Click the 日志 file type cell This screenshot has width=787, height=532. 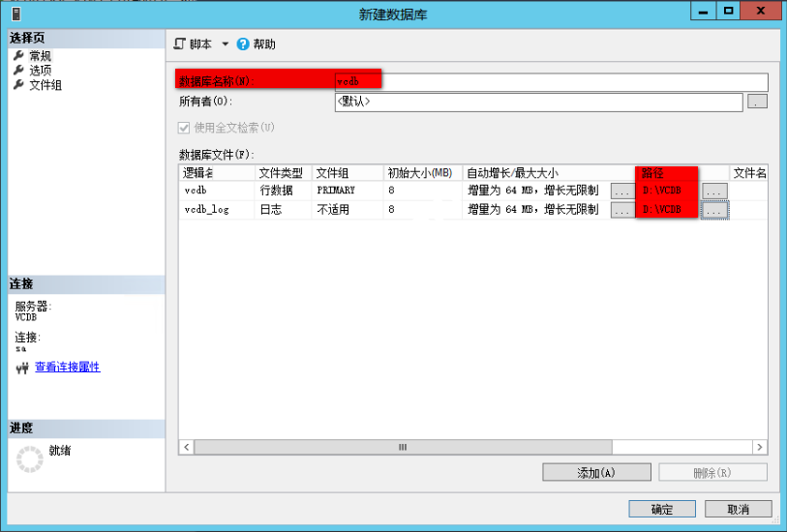click(x=284, y=210)
